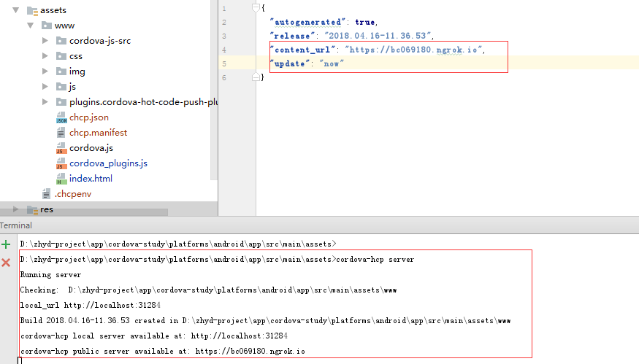The width and height of the screenshot is (639, 364).
Task: Click the cordova_plugins.js file icon
Action: coord(61,163)
